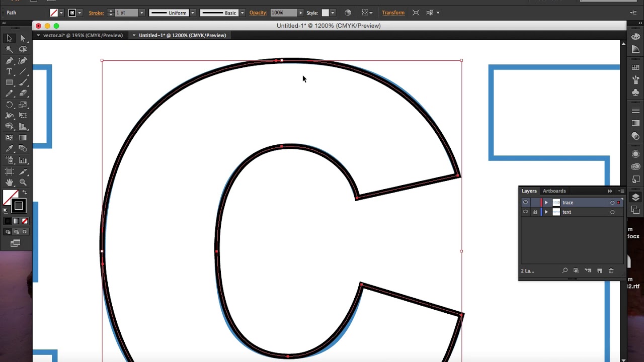Select the Rotate tool
The width and height of the screenshot is (644, 362).
9,105
